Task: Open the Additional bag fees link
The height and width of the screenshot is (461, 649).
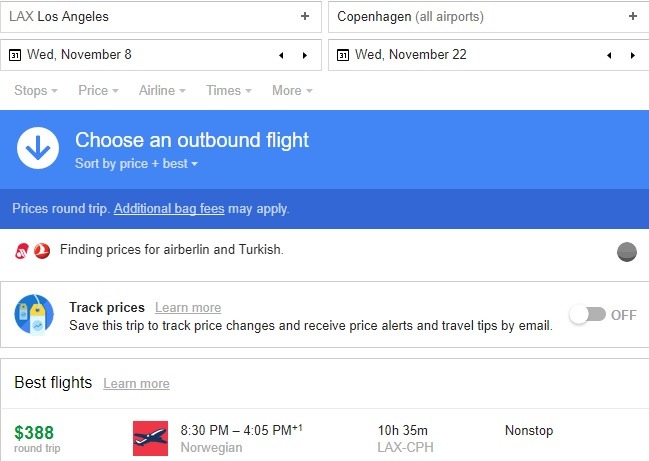Action: 169,209
